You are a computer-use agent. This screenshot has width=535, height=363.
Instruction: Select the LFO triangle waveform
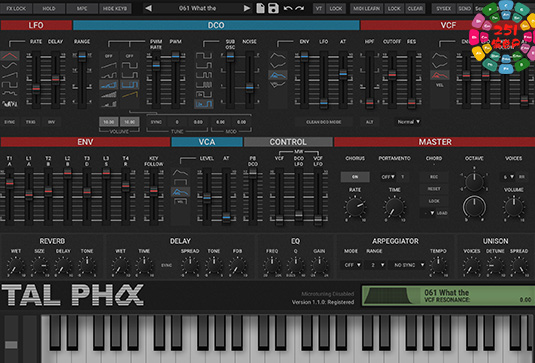[x=10, y=56]
